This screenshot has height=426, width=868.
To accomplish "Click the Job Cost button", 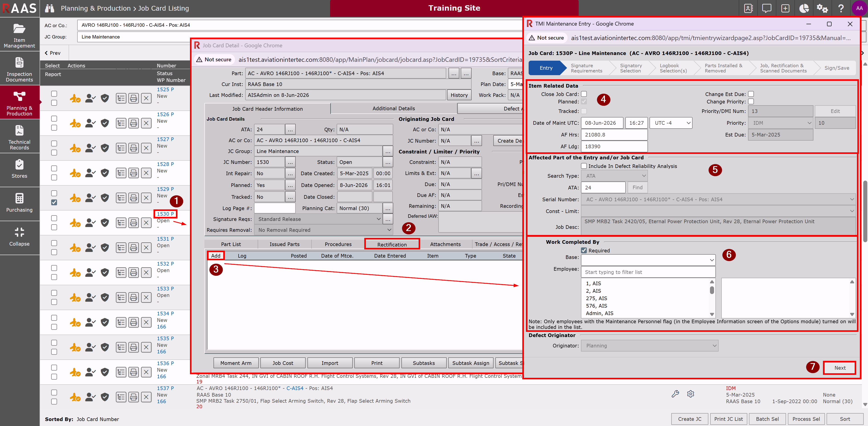I will coord(283,363).
